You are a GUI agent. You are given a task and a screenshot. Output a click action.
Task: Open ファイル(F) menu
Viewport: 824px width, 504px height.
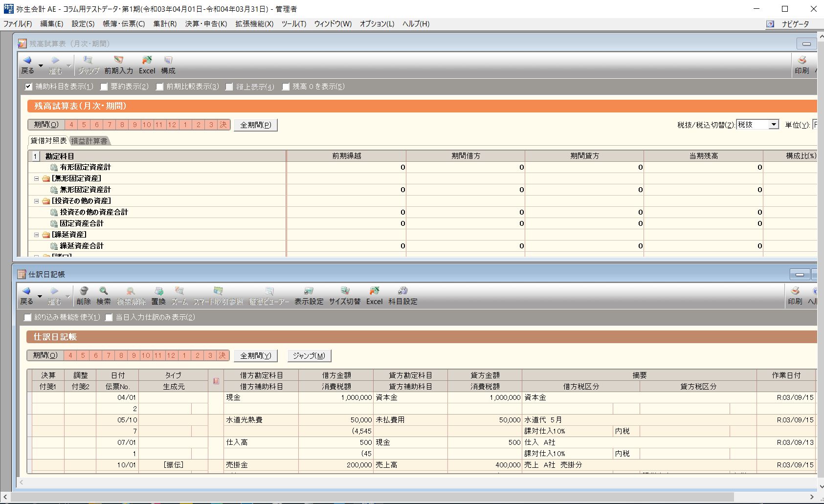pos(18,24)
